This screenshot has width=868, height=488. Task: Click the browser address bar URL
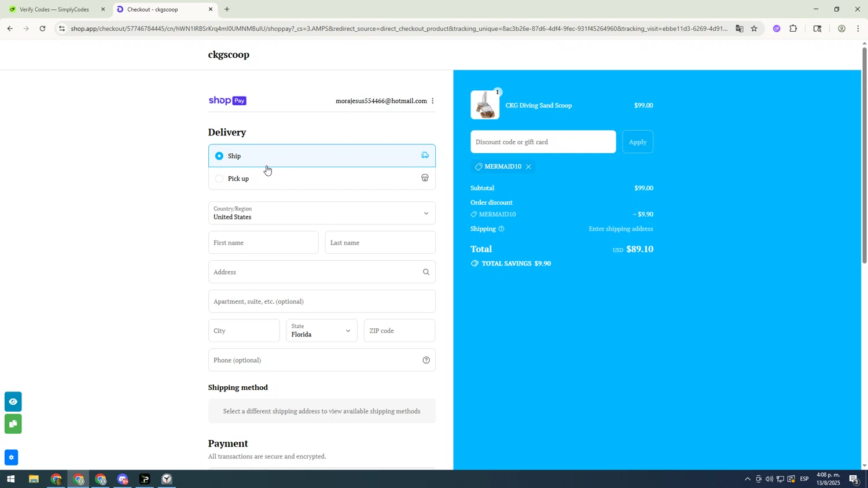click(x=399, y=29)
